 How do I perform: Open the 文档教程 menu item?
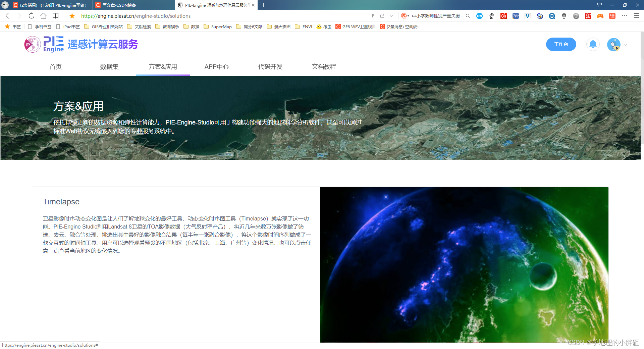324,67
